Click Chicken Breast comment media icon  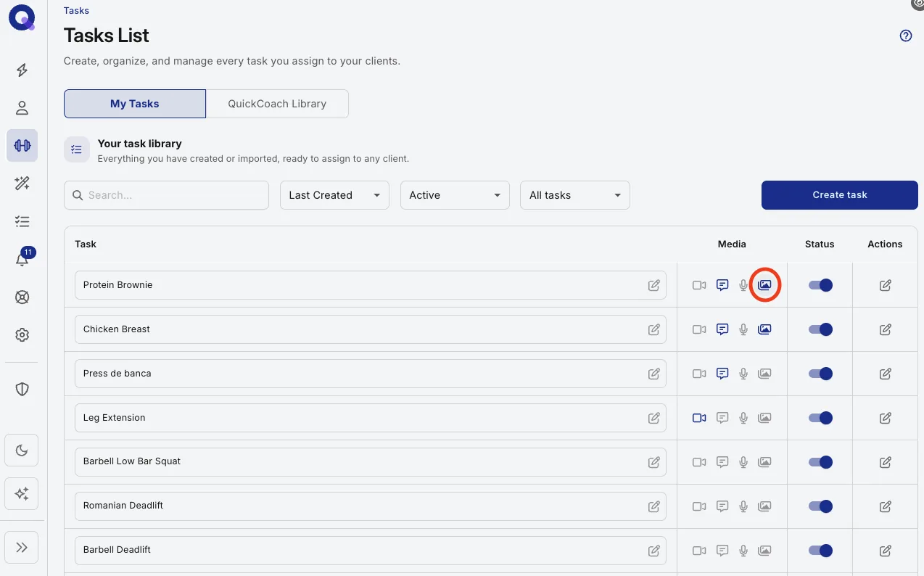(722, 329)
